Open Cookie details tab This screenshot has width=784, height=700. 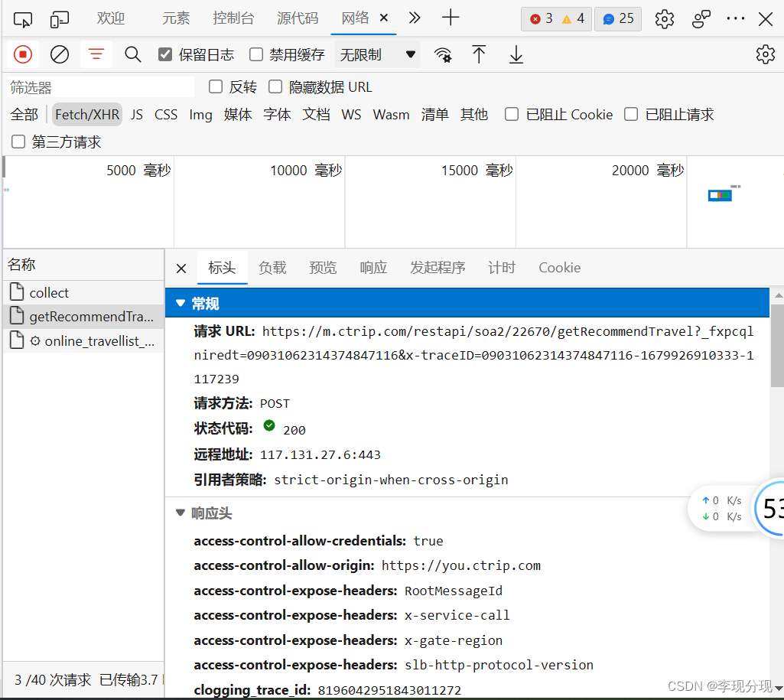click(x=559, y=268)
